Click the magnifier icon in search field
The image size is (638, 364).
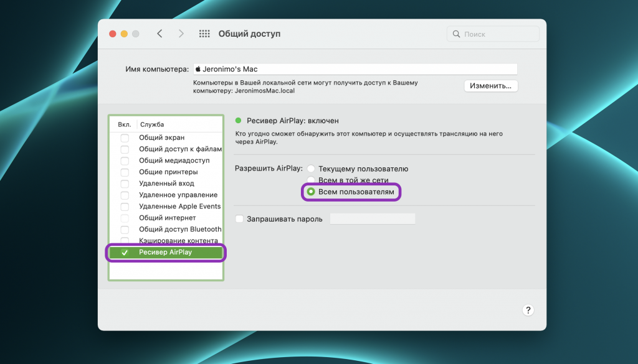457,34
